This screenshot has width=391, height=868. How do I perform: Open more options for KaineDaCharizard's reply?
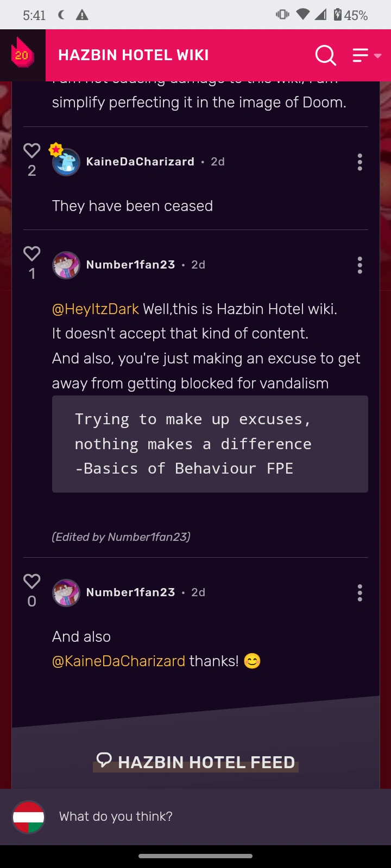click(360, 162)
